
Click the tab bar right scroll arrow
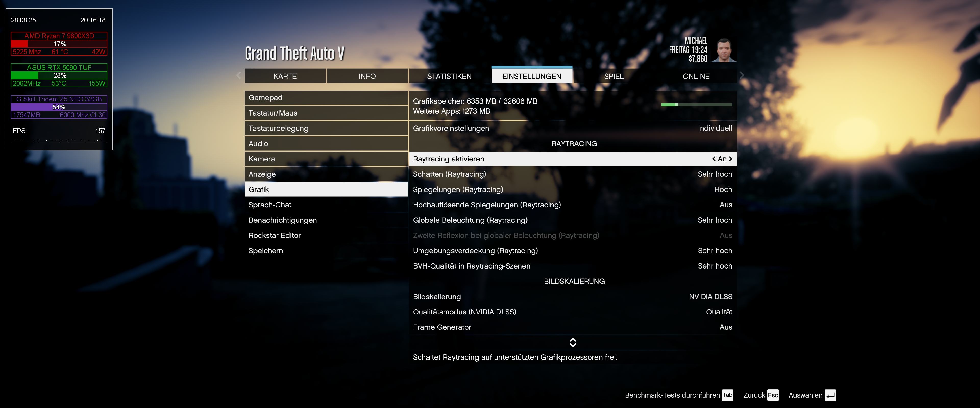pyautogui.click(x=742, y=75)
